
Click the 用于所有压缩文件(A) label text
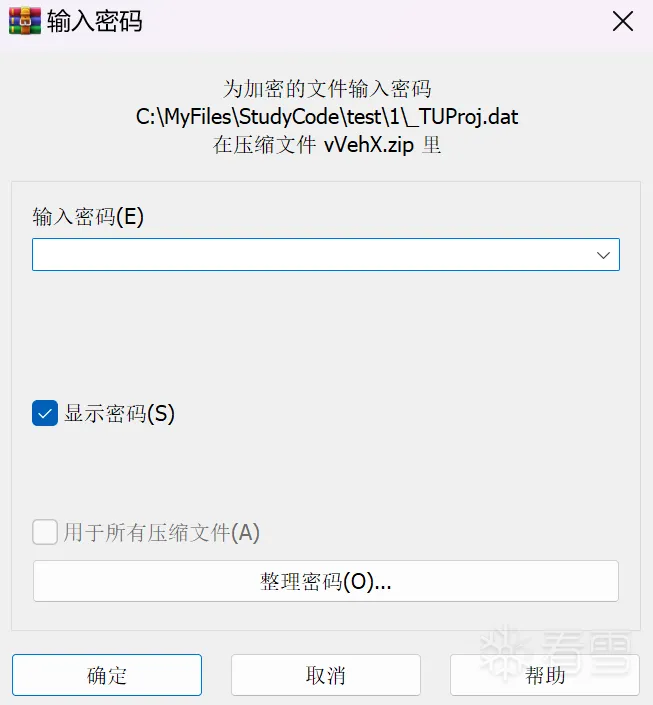161,532
